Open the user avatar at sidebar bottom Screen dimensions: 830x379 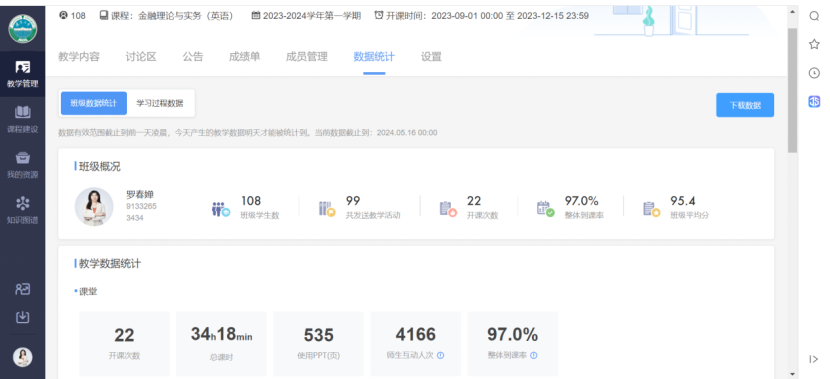pyautogui.click(x=22, y=357)
